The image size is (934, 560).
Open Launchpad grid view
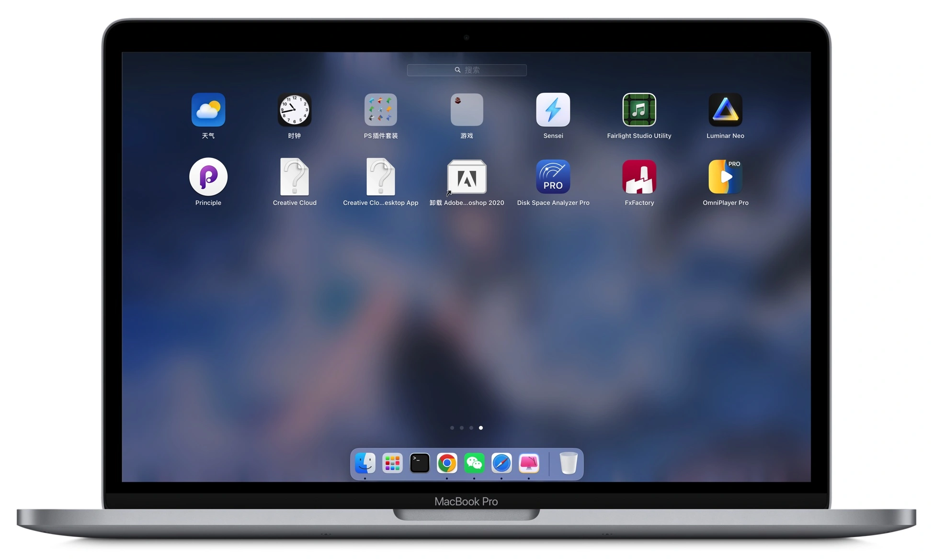coord(392,464)
